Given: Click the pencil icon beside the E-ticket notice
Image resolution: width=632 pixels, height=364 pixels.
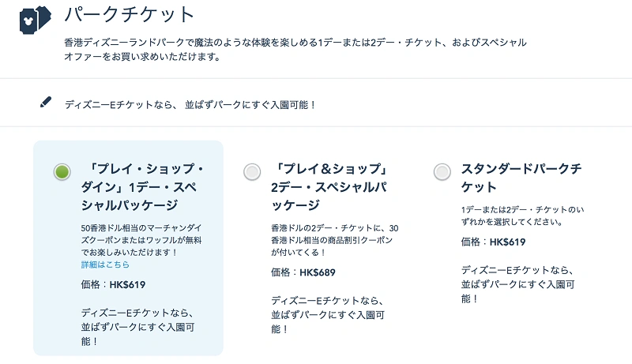Looking at the screenshot, I should tap(46, 103).
